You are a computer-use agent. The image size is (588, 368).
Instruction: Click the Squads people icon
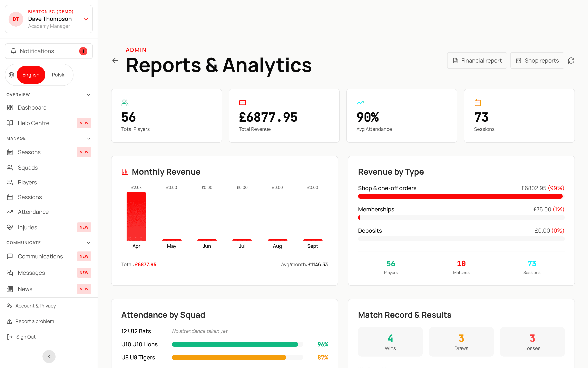coord(10,168)
